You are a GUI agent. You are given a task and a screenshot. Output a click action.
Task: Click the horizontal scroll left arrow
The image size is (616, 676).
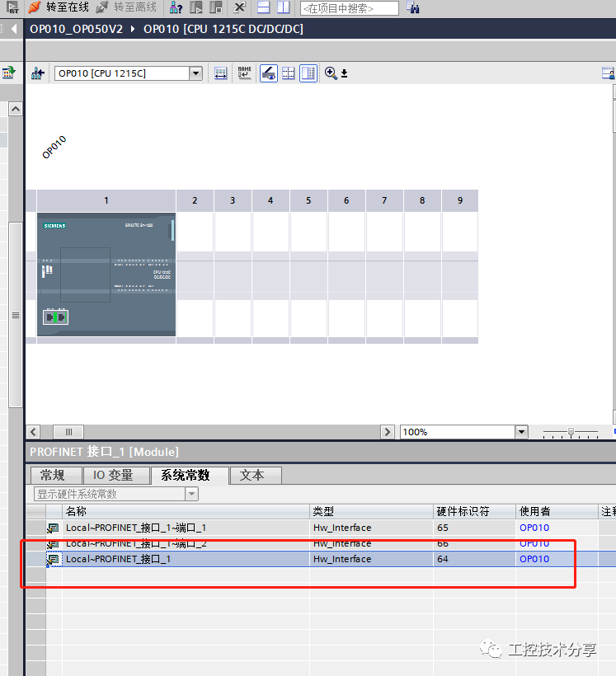coord(33,432)
